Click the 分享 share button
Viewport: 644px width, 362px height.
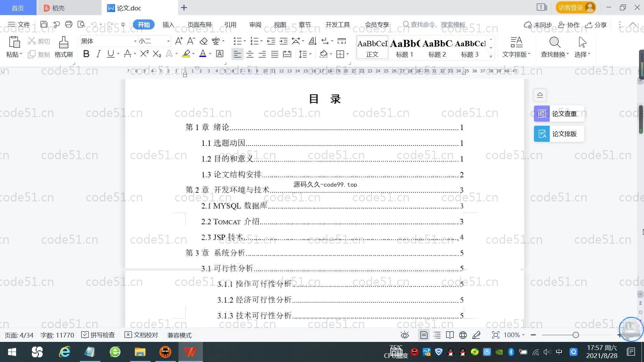(596, 25)
